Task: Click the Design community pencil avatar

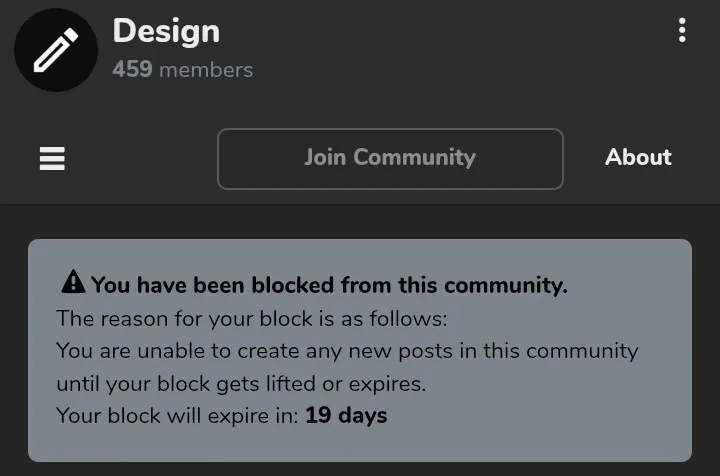Action: pos(56,50)
